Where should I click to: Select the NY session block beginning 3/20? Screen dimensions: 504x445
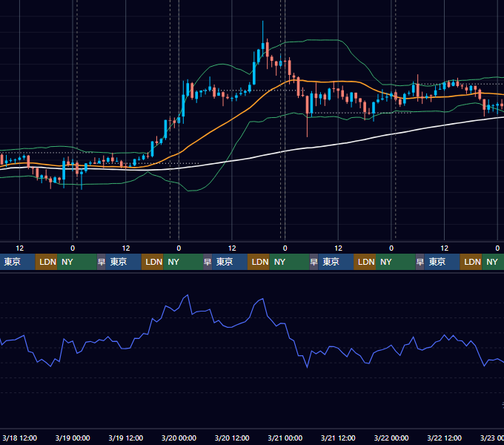coord(289,262)
